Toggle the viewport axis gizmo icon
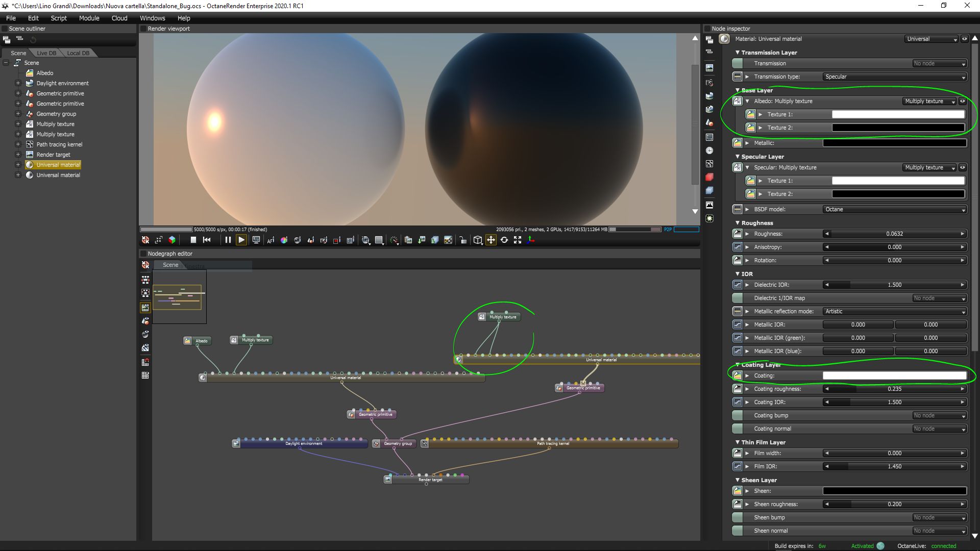The height and width of the screenshot is (551, 980). point(531,240)
